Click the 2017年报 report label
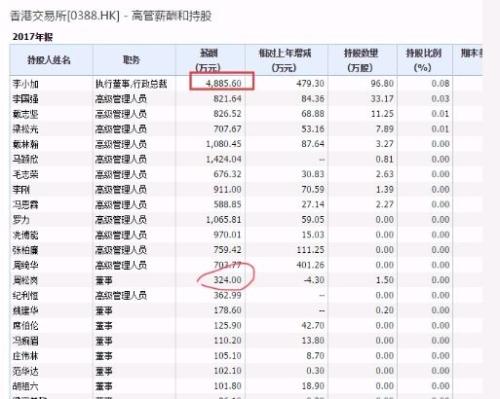Image resolution: width=500 pixels, height=399 pixels. 33,37
